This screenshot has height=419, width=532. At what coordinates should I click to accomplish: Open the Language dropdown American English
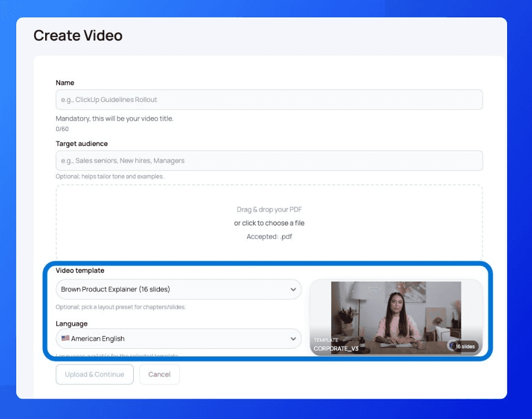coord(178,338)
